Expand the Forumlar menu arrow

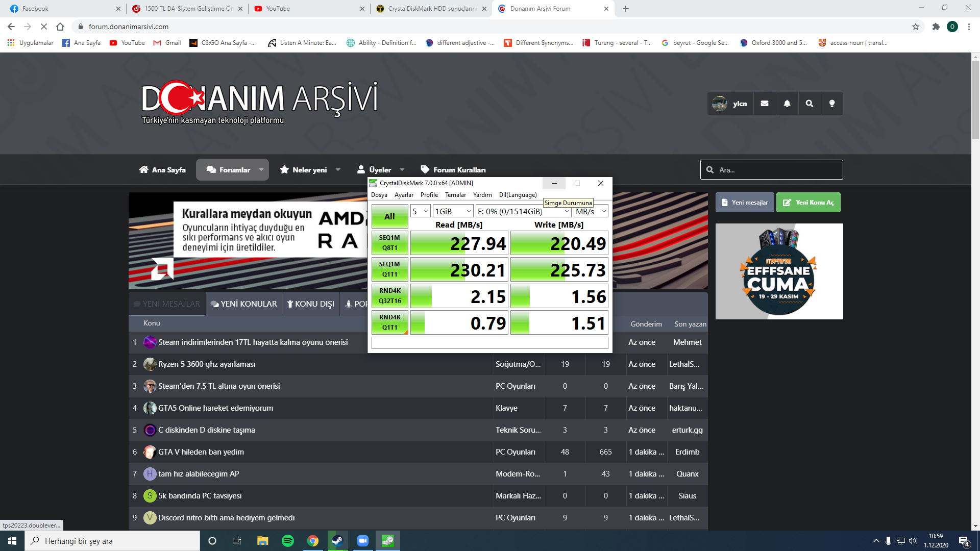pyautogui.click(x=261, y=170)
